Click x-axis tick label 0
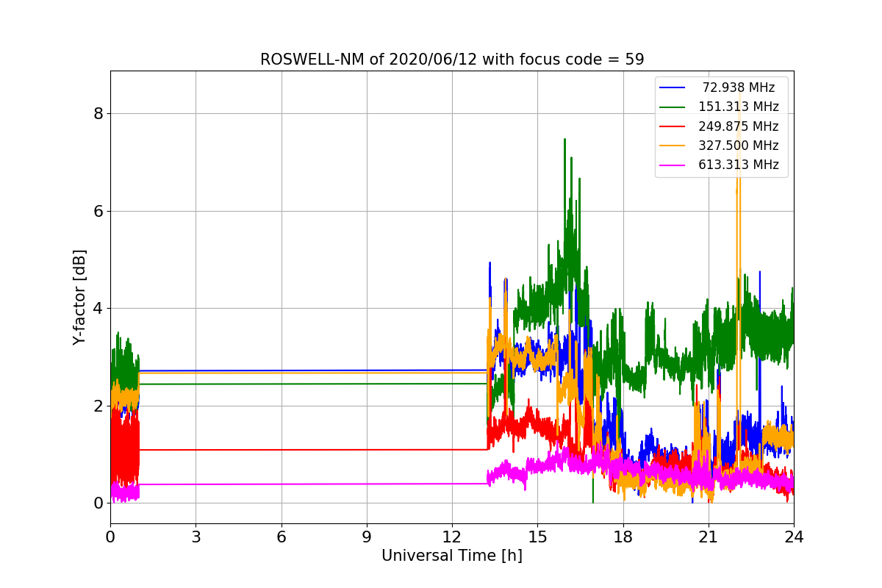882x588 pixels. click(110, 537)
